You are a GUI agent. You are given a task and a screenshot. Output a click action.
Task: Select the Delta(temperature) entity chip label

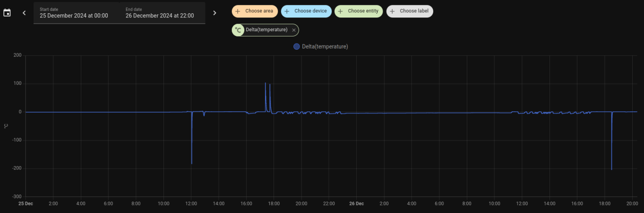[266, 30]
